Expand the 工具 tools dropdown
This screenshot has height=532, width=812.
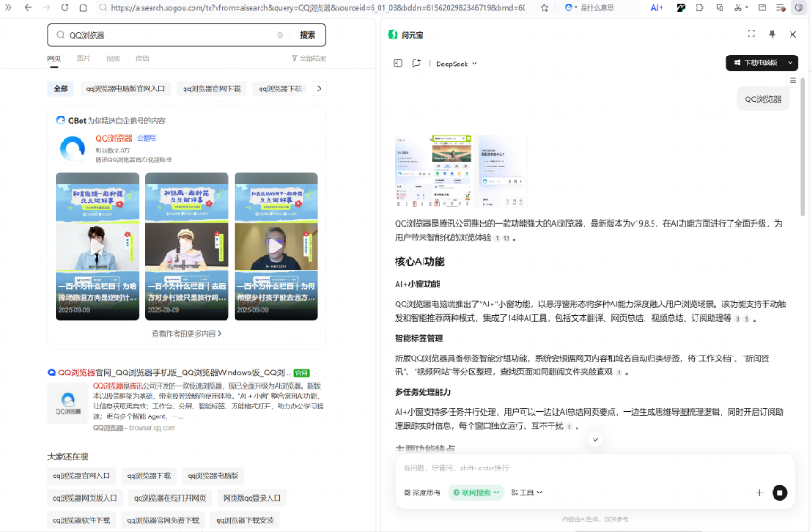click(526, 493)
